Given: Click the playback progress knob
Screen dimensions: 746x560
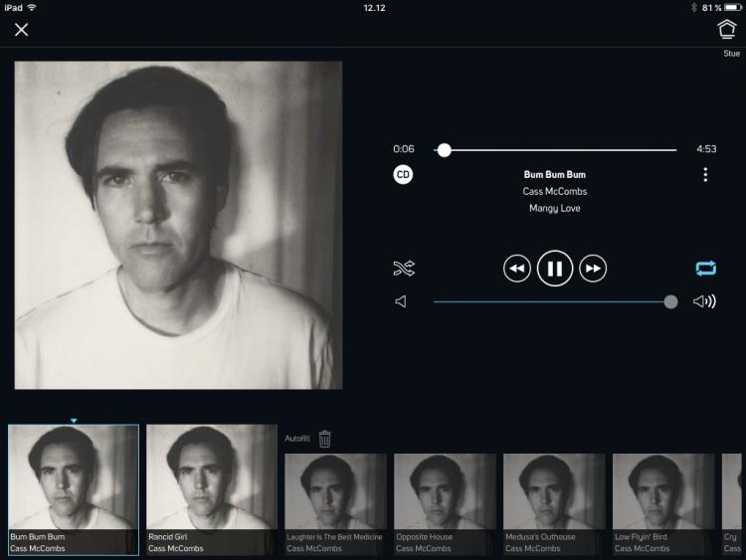Looking at the screenshot, I should (x=444, y=150).
